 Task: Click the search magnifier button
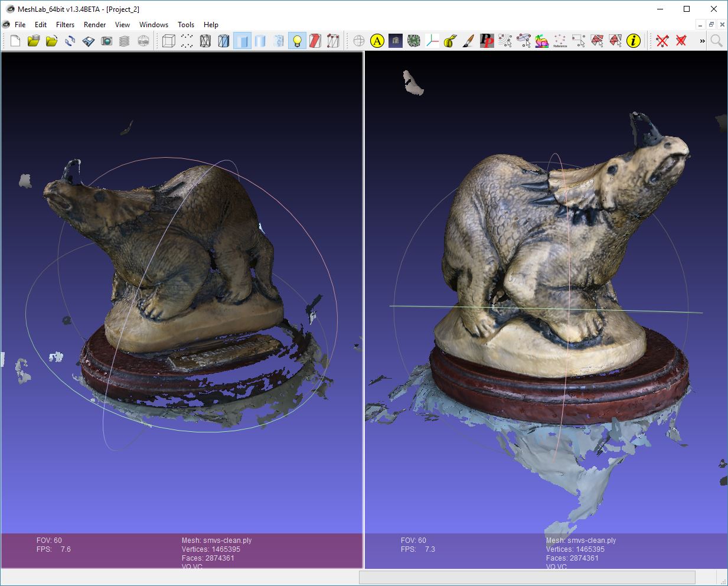(x=716, y=41)
